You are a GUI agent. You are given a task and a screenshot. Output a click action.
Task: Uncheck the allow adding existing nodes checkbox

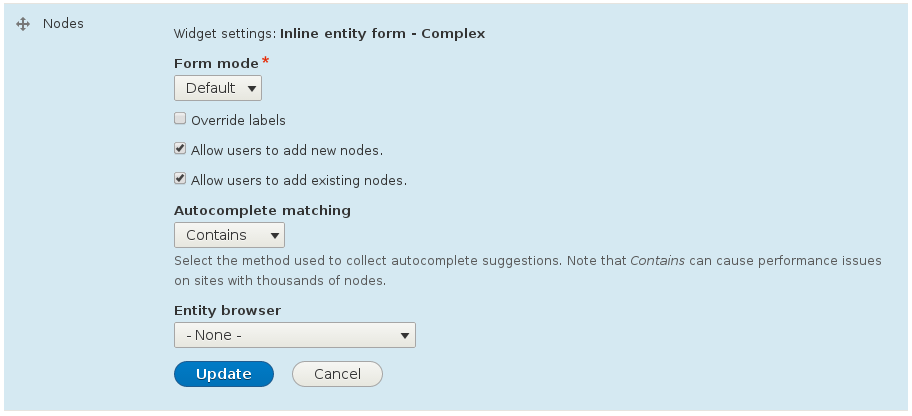[x=180, y=179]
